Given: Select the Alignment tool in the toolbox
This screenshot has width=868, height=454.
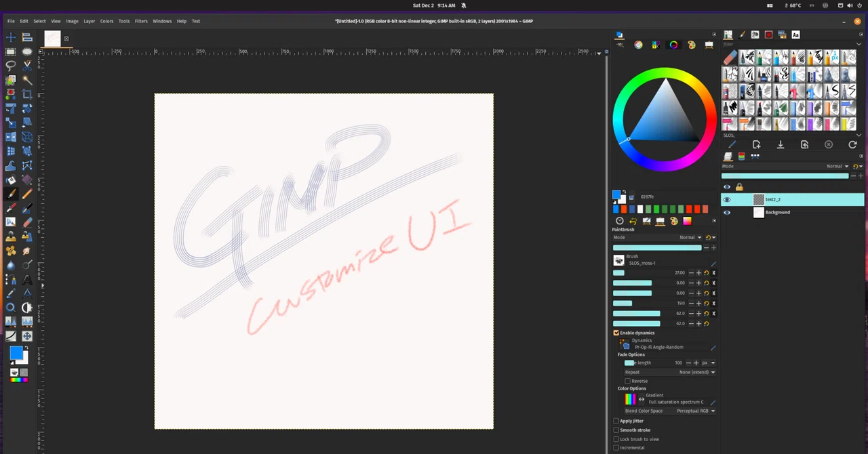Looking at the screenshot, I should click(x=27, y=37).
